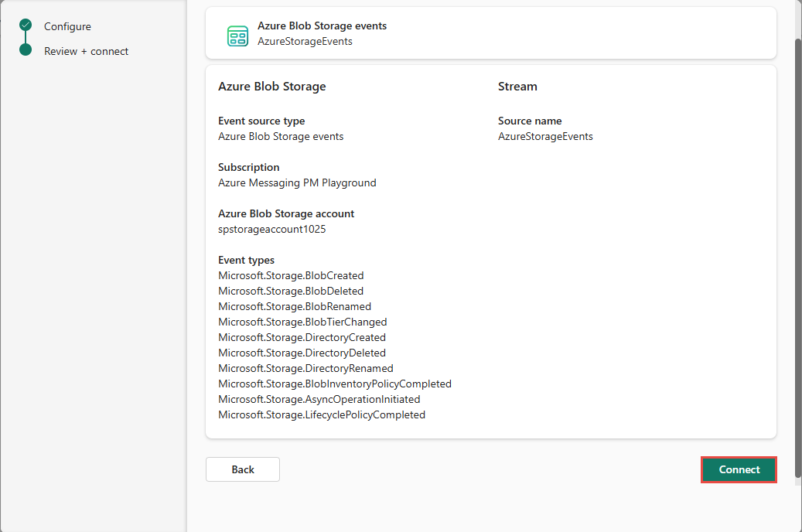Click the Azure Messaging PM Playground subscription

[297, 182]
